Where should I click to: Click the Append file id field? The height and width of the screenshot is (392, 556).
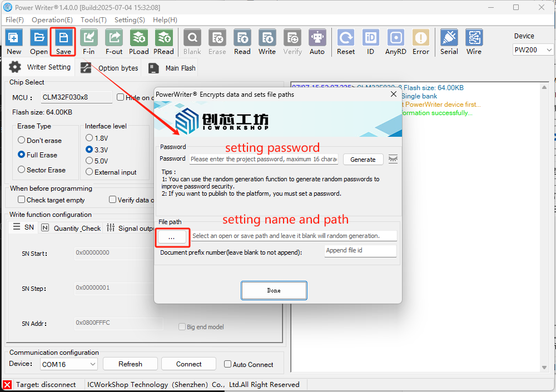[360, 251]
